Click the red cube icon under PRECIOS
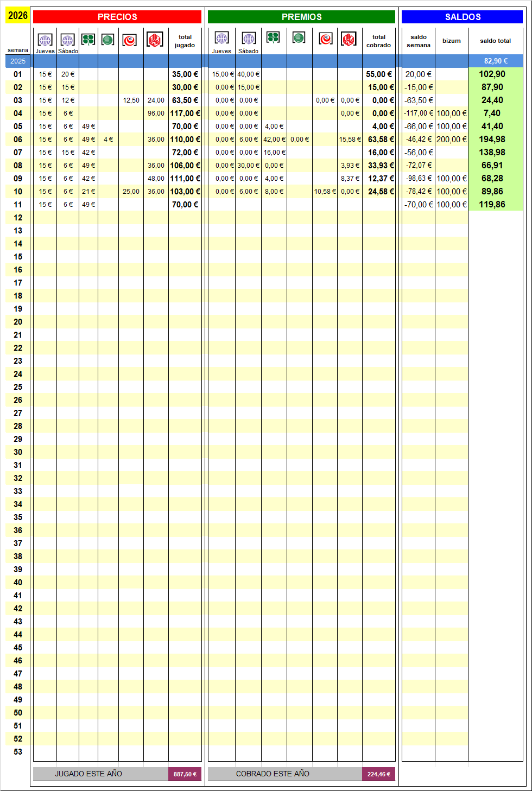Viewport: 532px width, 791px height. 155,40
